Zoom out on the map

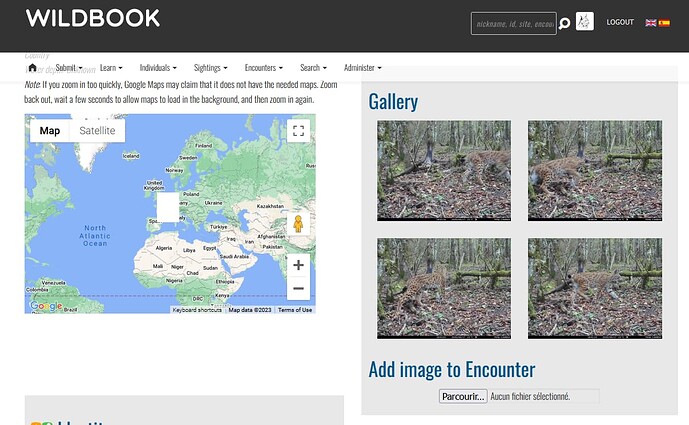pyautogui.click(x=298, y=288)
